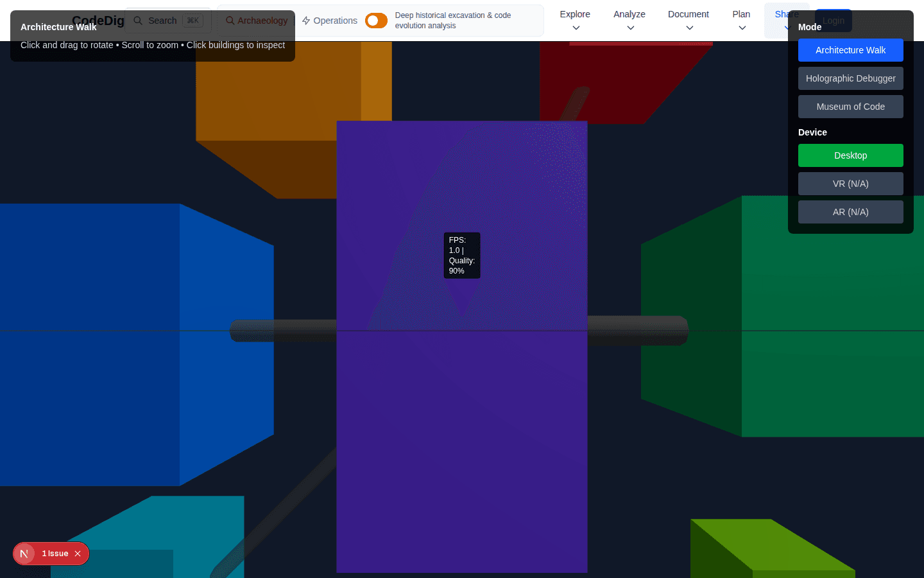Dismiss the 1 Issue alert with the X
The height and width of the screenshot is (578, 924).
pyautogui.click(x=78, y=553)
